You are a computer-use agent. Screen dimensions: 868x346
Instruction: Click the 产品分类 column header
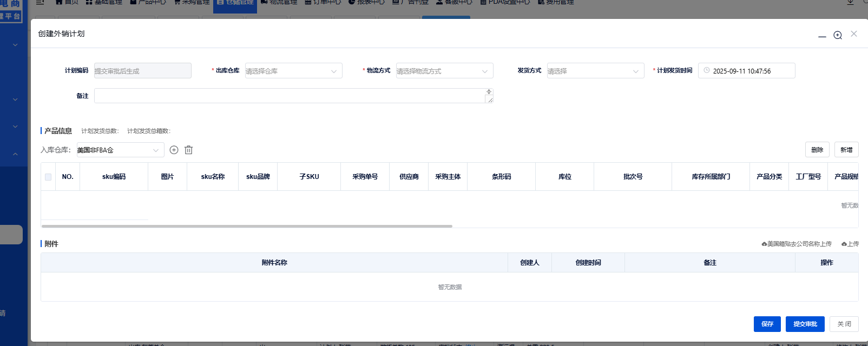[770, 177]
